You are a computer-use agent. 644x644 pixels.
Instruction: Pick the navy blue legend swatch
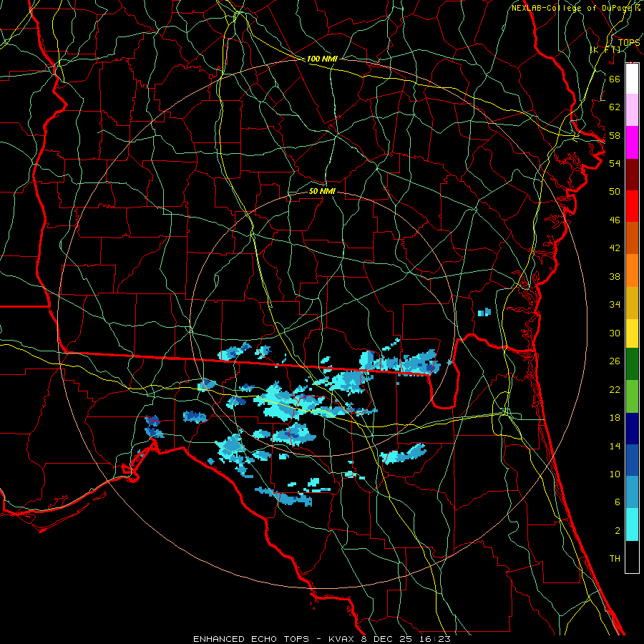coord(632,429)
